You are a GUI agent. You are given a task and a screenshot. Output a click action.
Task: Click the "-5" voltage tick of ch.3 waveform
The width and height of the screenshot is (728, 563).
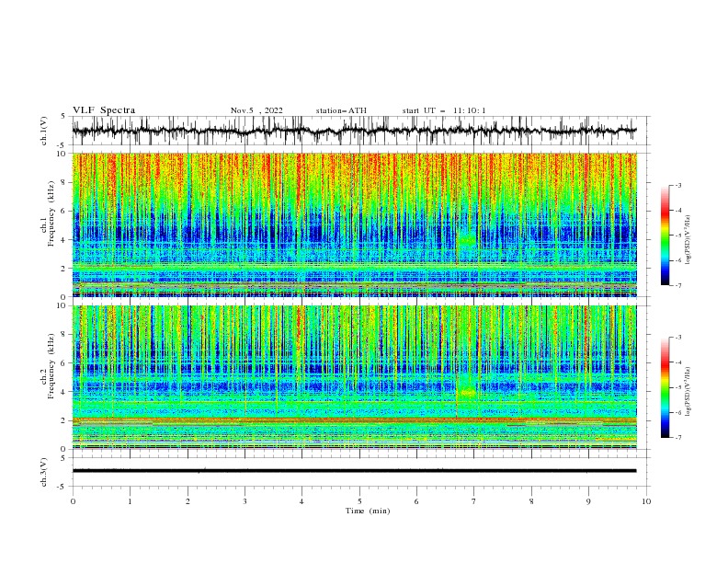(63, 487)
